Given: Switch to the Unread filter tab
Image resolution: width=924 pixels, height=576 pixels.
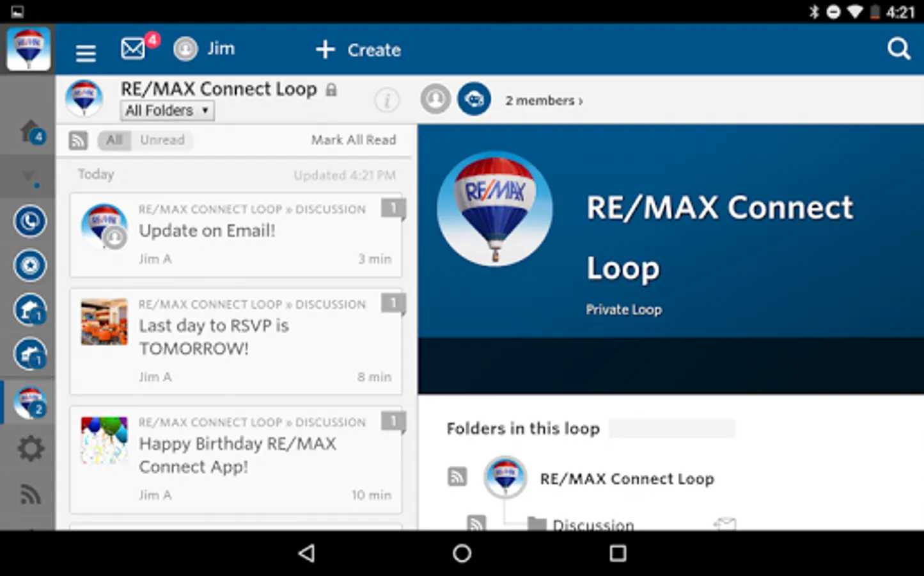Looking at the screenshot, I should (162, 140).
